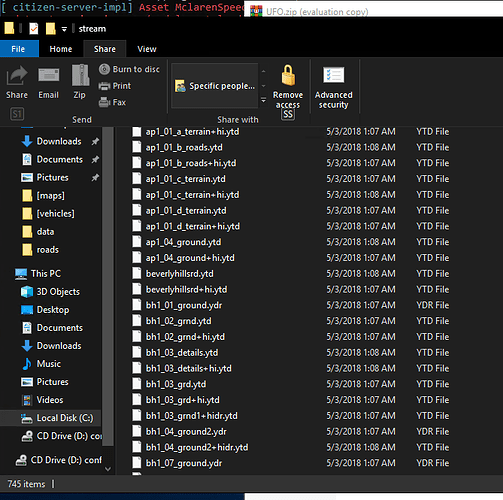503x500 pixels.
Task: Select the [vehicles] folder in the sidebar
Action: coord(55,213)
